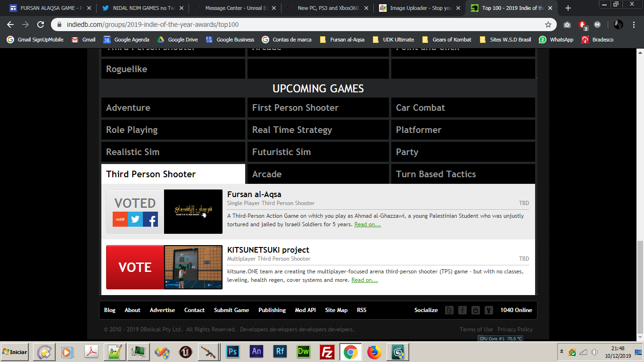This screenshot has height=362, width=644.
Task: Vote for KITSUNETSUKI project
Action: (x=135, y=267)
